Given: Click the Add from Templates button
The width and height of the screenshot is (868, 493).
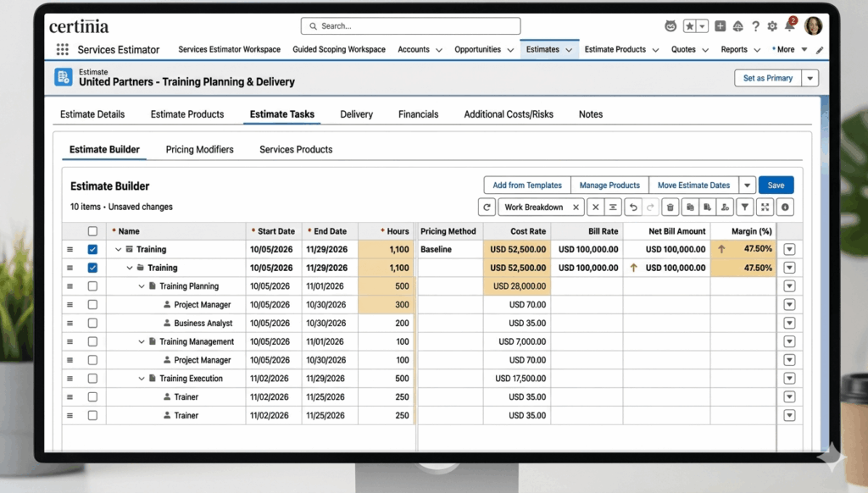Looking at the screenshot, I should coord(527,185).
